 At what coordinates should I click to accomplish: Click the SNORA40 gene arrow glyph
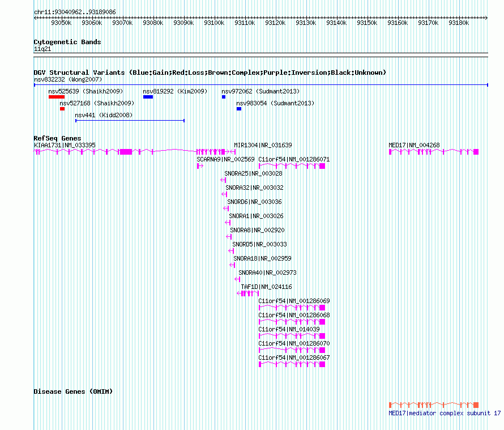[237, 279]
